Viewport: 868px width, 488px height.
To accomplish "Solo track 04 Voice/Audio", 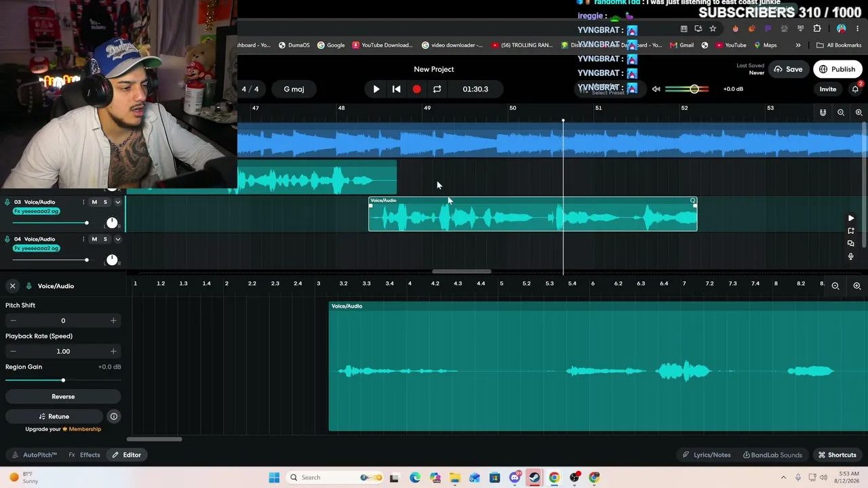I will pyautogui.click(x=105, y=239).
